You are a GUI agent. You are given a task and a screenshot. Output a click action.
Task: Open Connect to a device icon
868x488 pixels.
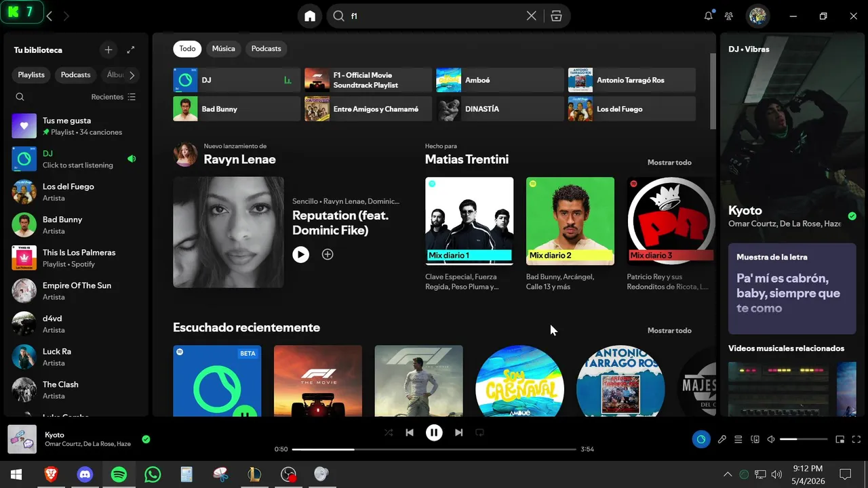[755, 439]
